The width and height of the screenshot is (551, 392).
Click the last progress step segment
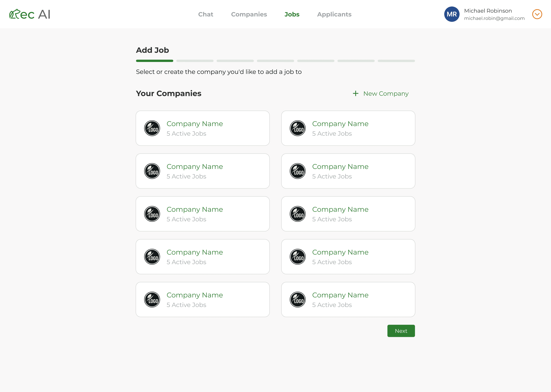click(x=396, y=61)
